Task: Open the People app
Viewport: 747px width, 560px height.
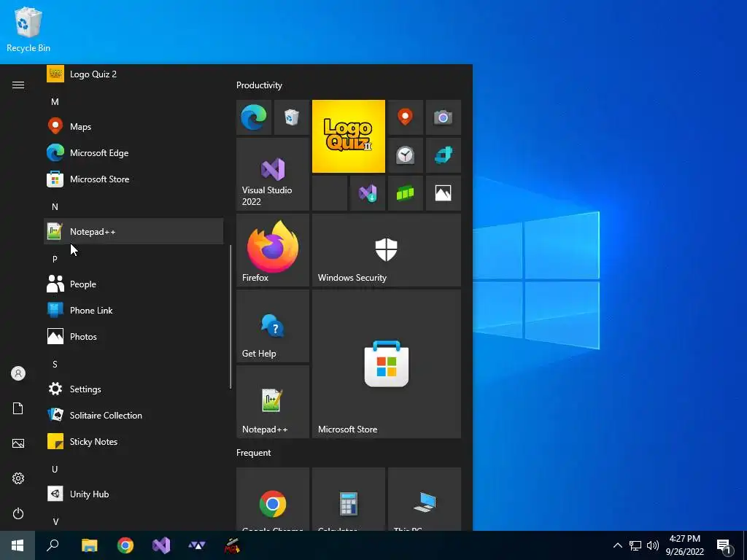Action: (x=133, y=284)
